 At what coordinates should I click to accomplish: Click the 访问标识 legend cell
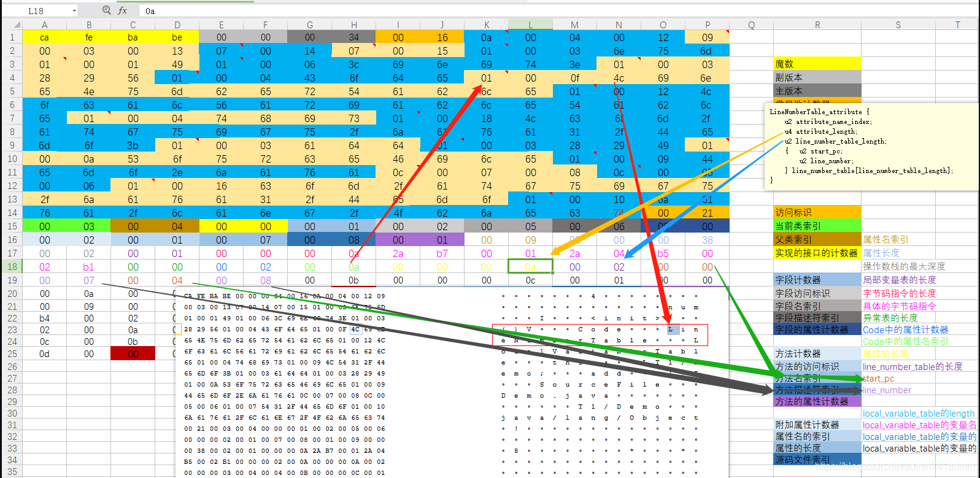tap(817, 212)
